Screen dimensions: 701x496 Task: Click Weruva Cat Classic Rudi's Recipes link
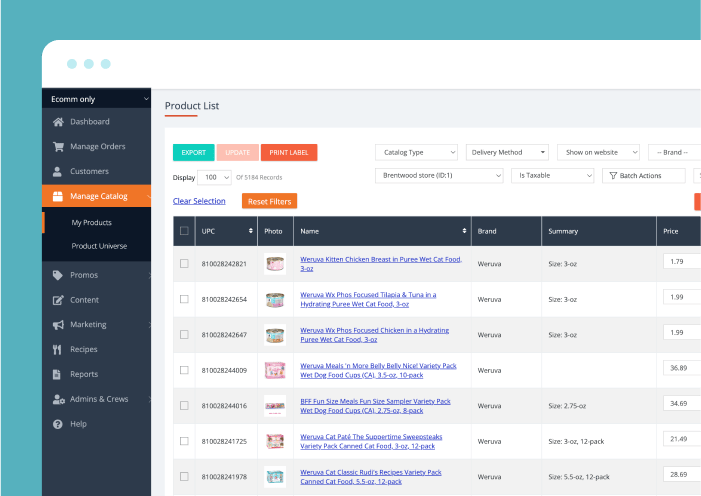(371, 477)
